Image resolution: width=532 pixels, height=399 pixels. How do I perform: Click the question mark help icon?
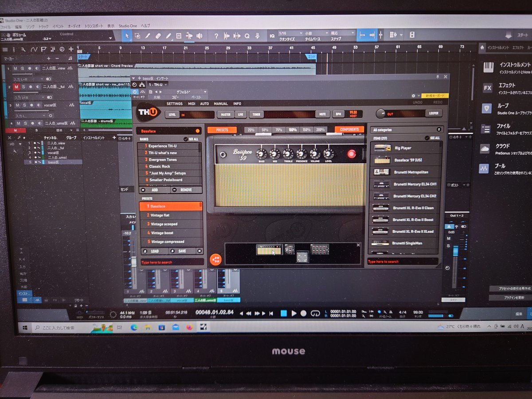[216, 36]
